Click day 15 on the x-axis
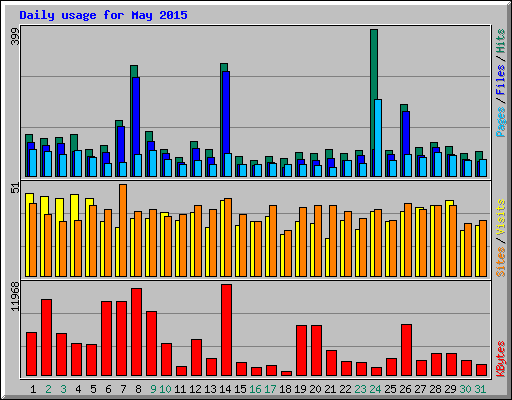Image resolution: width=512 pixels, height=400 pixels. point(240,389)
